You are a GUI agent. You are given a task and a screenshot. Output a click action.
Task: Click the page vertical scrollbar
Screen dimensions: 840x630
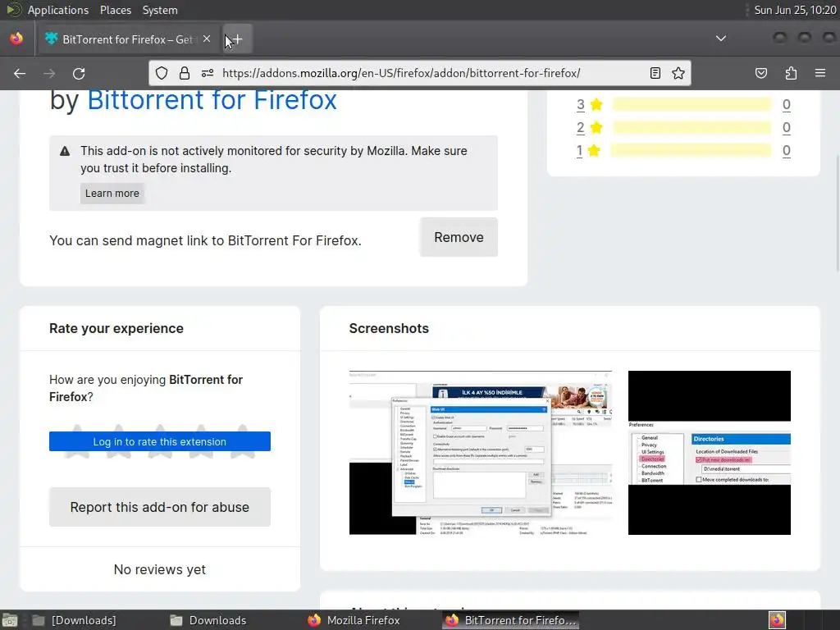[x=836, y=212]
